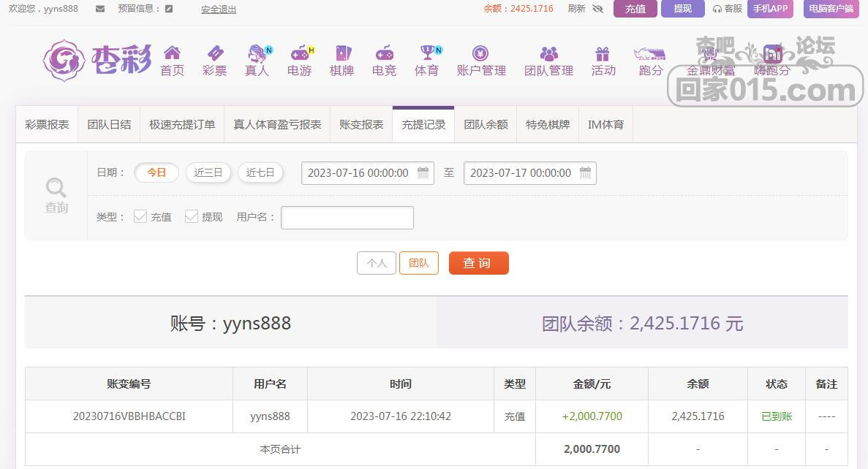Open IM体育 tab
The width and height of the screenshot is (868, 469).
[605, 124]
